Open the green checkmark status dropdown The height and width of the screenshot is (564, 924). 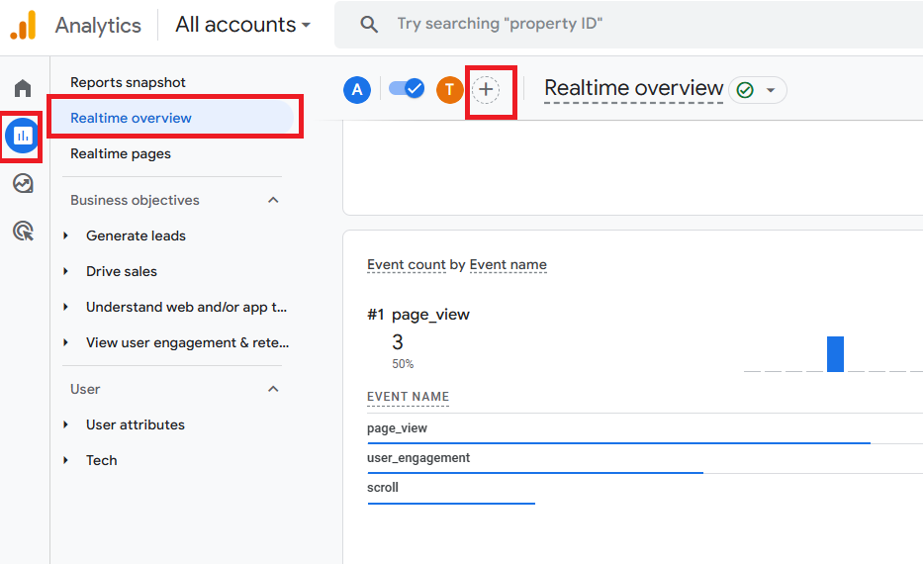pos(757,90)
